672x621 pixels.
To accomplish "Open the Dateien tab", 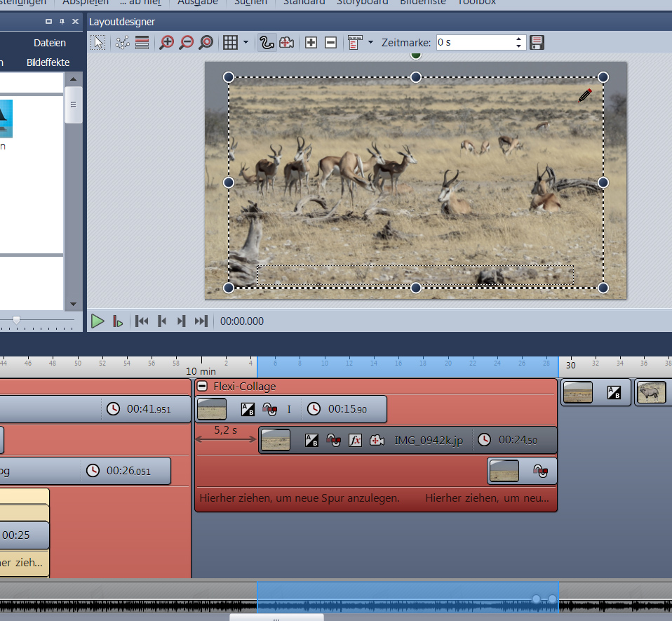I will (x=50, y=43).
